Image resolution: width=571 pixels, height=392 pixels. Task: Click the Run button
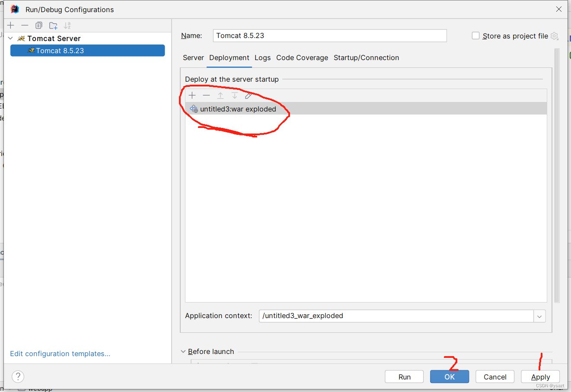point(405,376)
